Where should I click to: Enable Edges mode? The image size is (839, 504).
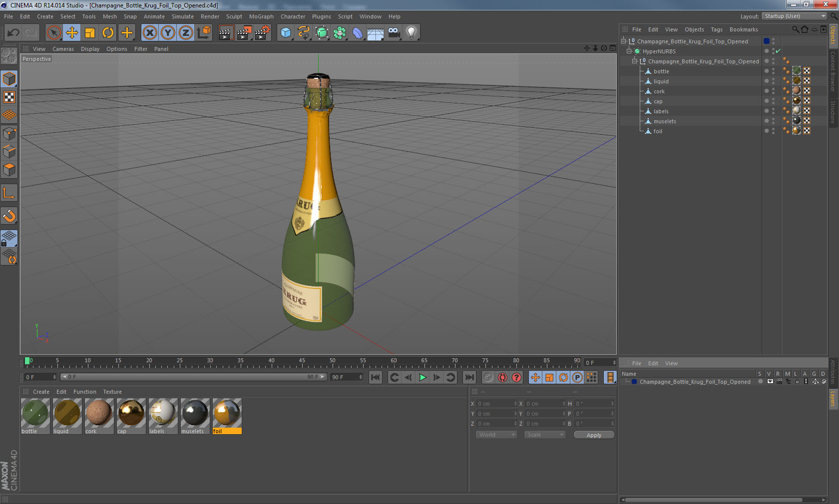9,152
